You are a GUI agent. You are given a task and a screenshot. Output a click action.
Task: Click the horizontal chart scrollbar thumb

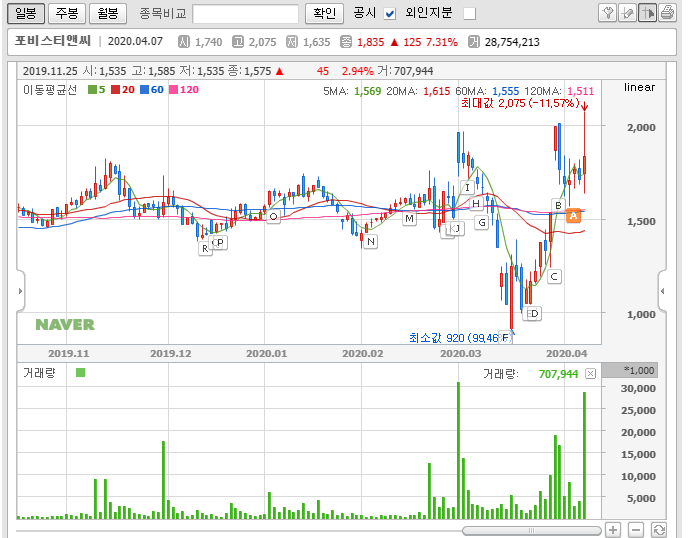point(532,531)
